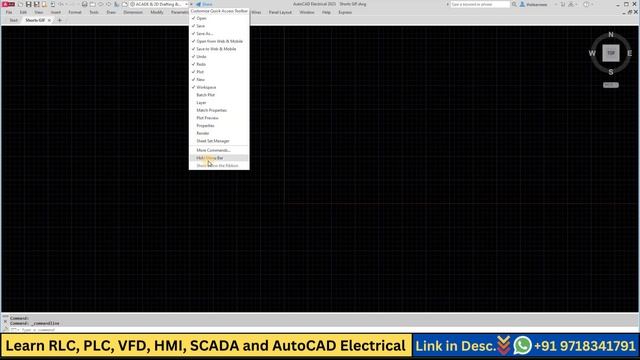Enable Plot Preview in the customize menu
The height and width of the screenshot is (360, 640).
point(219,118)
